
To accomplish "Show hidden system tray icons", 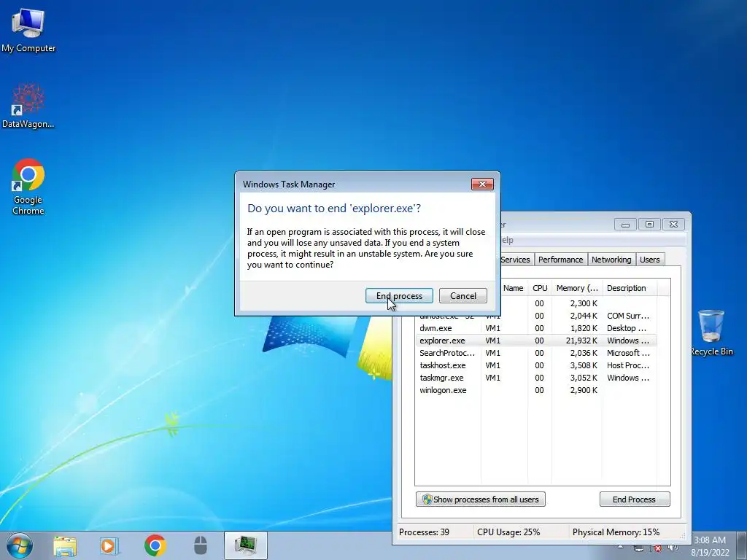I will coord(620,548).
